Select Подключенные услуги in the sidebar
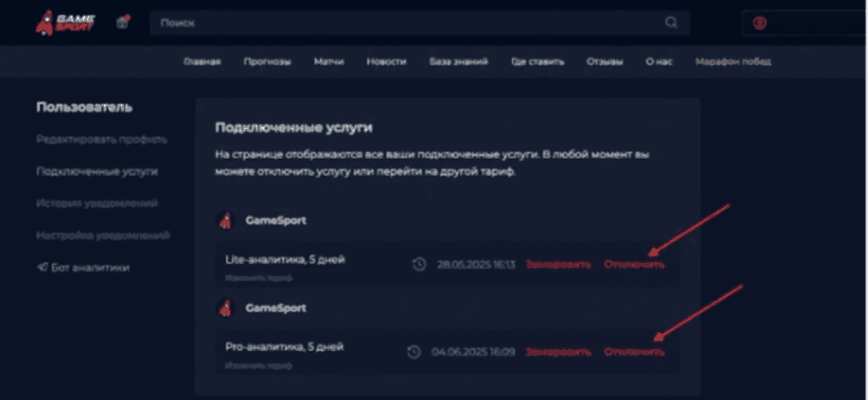The width and height of the screenshot is (868, 400). 97,171
